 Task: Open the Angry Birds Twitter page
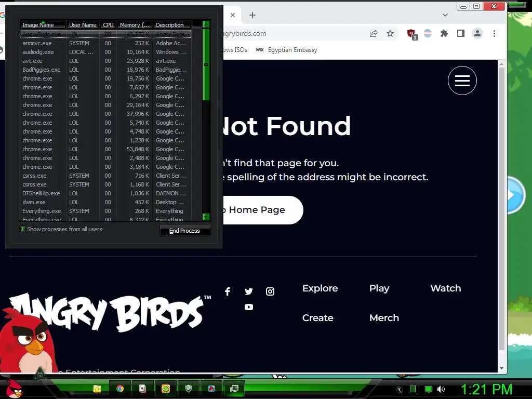point(249,291)
